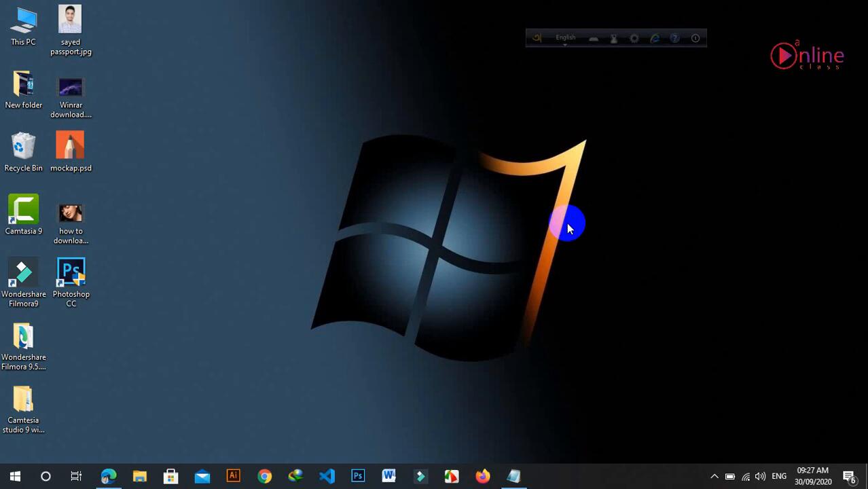Viewport: 868px width, 489px height.
Task: Select the Photoshop CC desktop shortcut
Action: pos(71,283)
